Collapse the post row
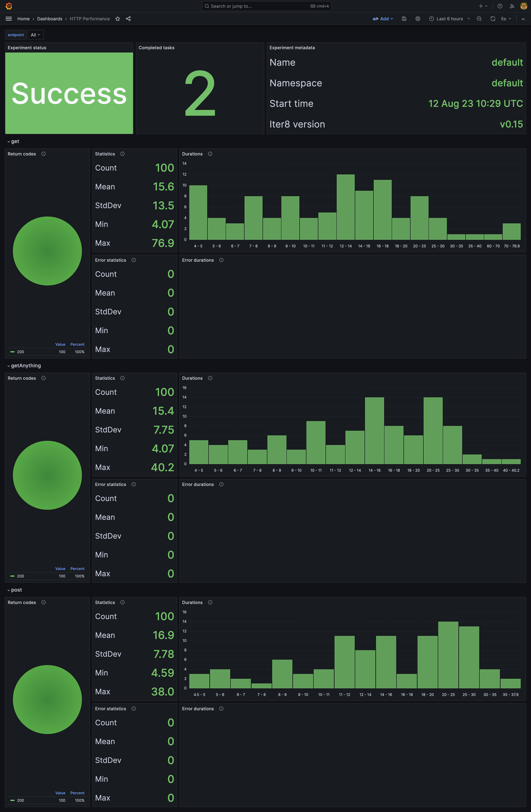This screenshot has height=812, width=531. (x=14, y=590)
